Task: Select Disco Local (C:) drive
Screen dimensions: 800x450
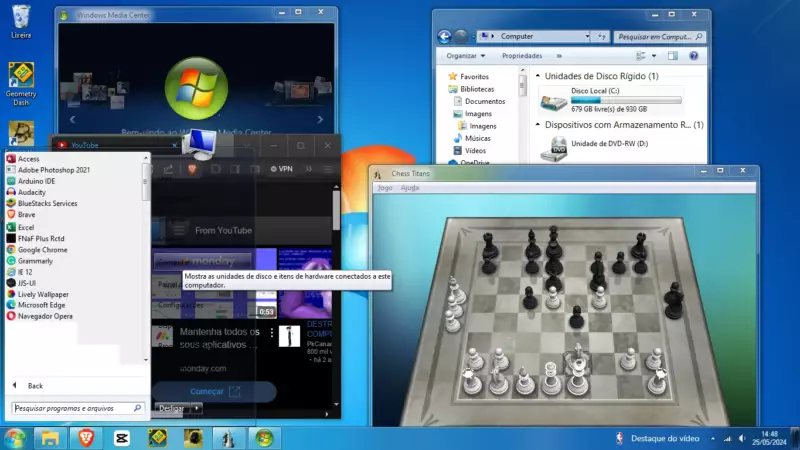Action: [612, 99]
